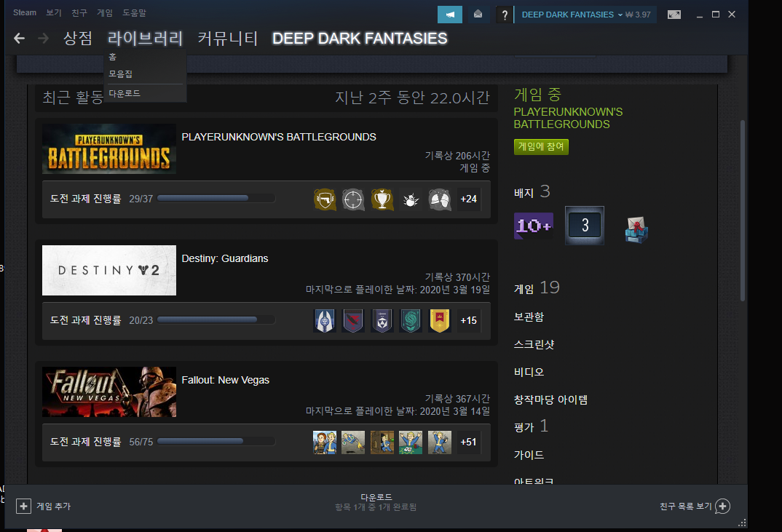Go to the 상점 tab
This screenshot has width=782, height=532.
[x=78, y=39]
